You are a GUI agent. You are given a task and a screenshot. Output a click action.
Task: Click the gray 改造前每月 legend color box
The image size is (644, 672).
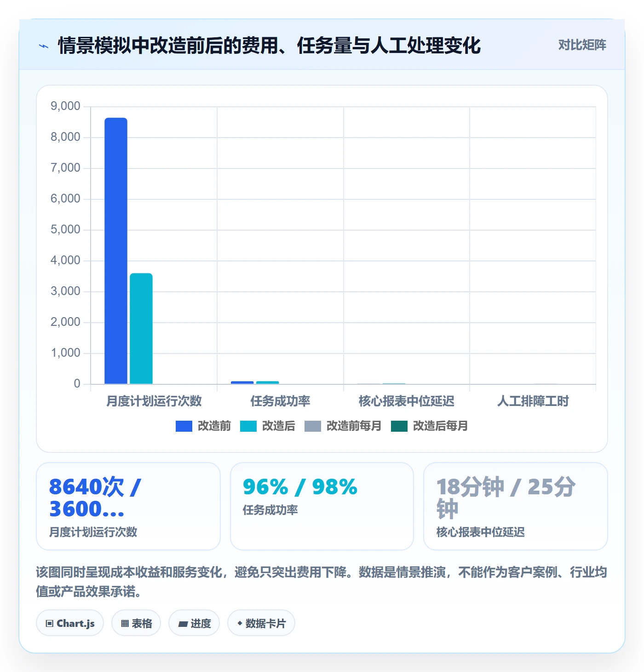313,426
